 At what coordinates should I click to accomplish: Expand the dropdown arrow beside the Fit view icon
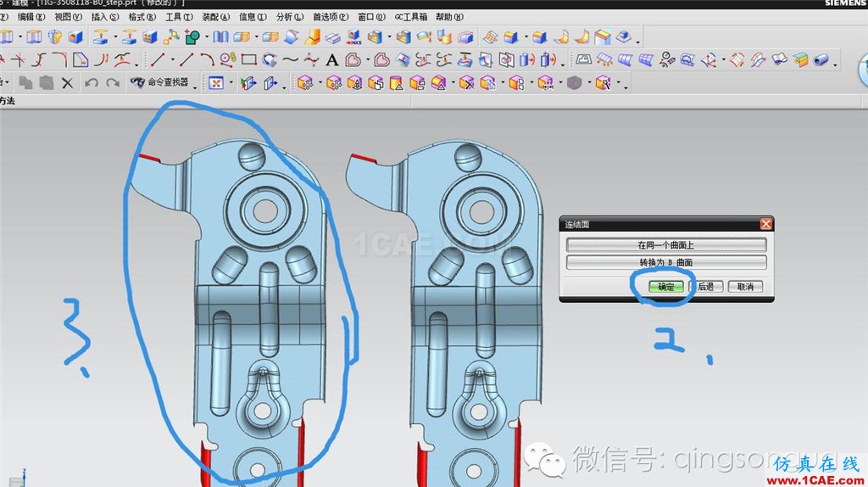coord(231,84)
